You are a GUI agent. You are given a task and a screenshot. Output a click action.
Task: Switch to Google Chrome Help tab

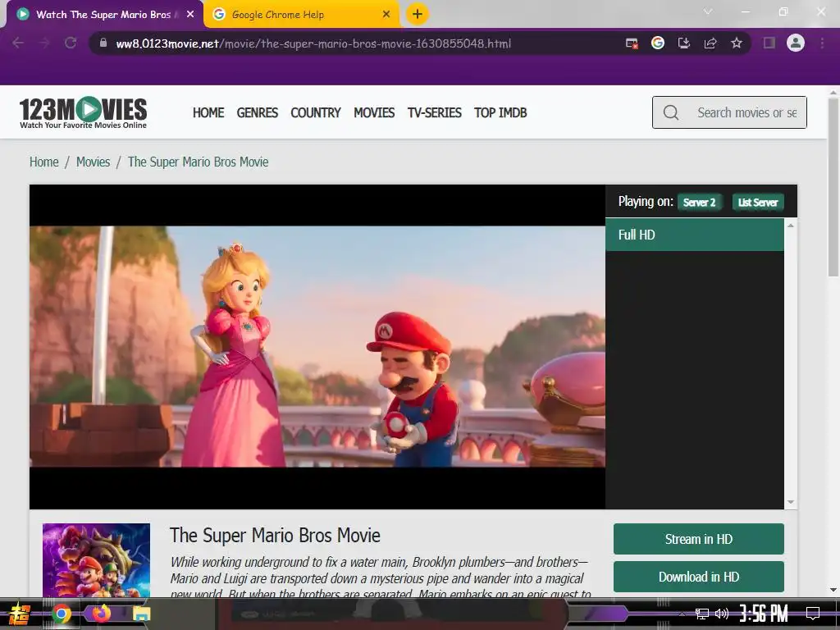(302, 15)
